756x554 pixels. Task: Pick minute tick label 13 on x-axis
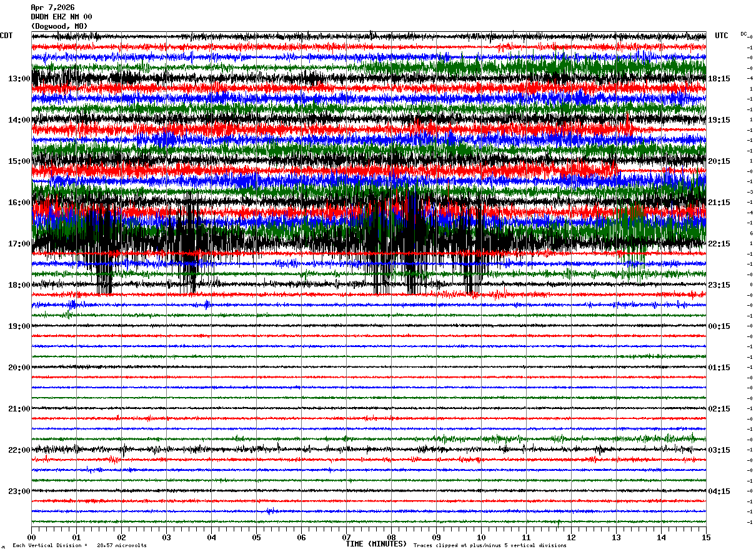[616, 537]
